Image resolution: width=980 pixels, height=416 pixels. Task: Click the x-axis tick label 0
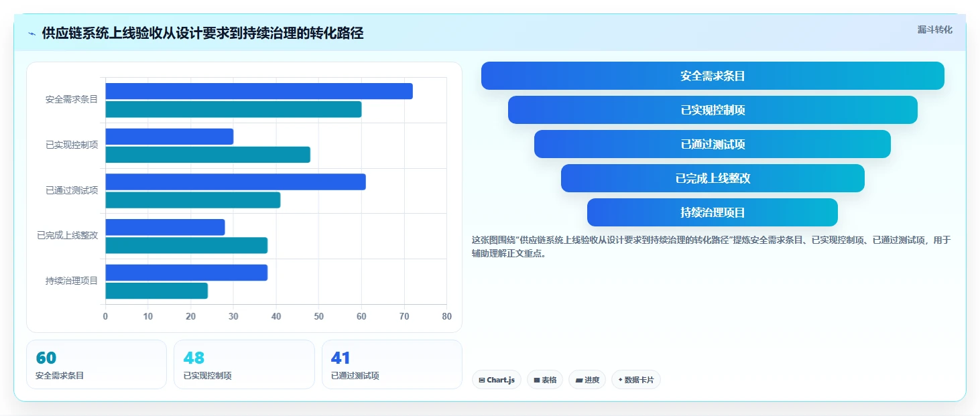(x=105, y=317)
